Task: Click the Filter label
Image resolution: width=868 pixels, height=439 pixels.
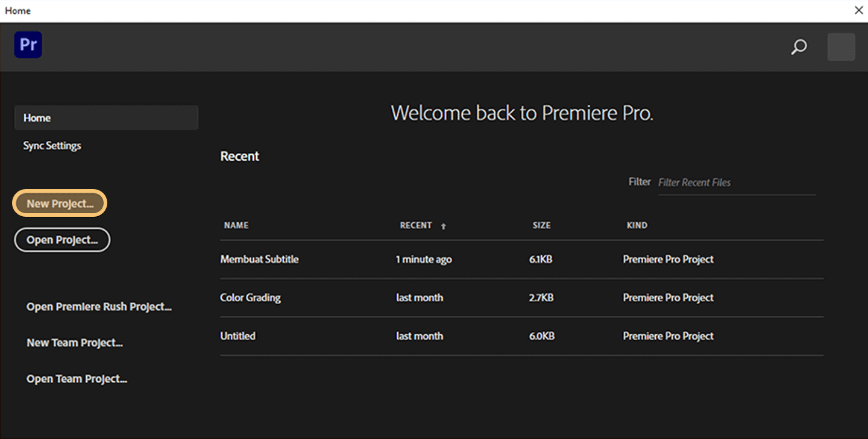Action: [640, 181]
